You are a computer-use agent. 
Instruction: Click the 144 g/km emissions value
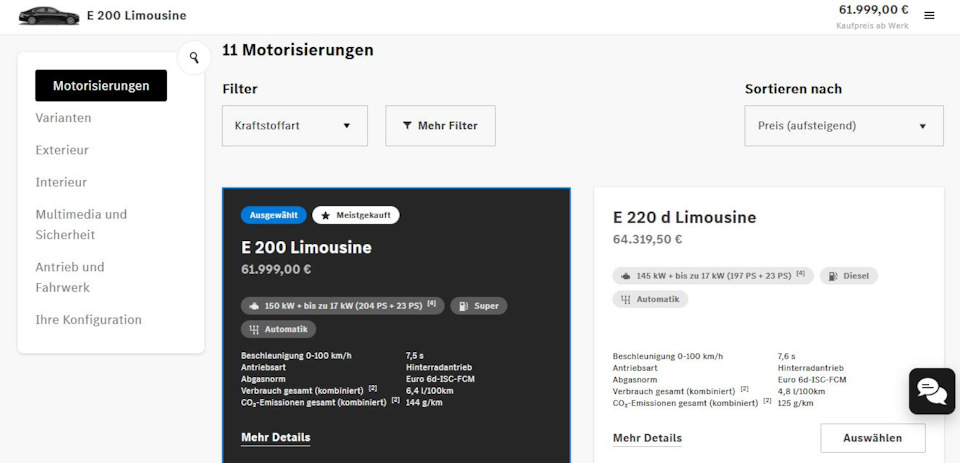pyautogui.click(x=424, y=402)
